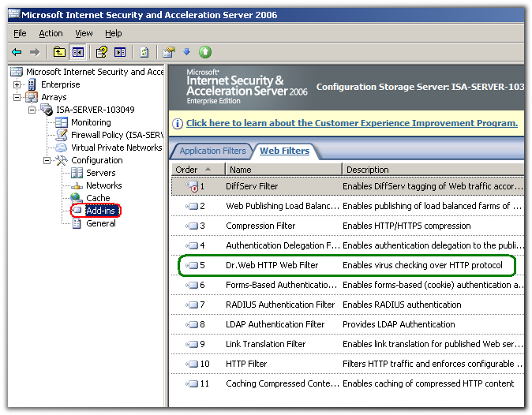Open the View menu
Screen dimensions: 532x415
coord(84,33)
